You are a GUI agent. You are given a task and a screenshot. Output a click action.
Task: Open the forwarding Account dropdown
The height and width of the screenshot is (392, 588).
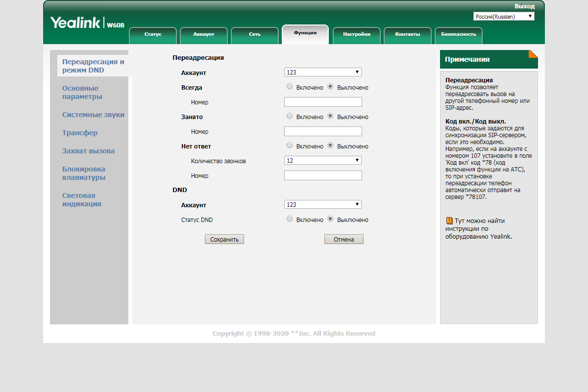(x=322, y=72)
